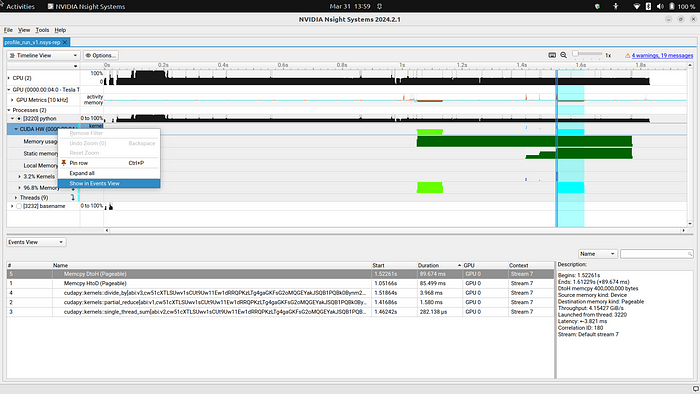700x394 pixels.
Task: Click the zoom out magnifier icon
Action: [563, 55]
